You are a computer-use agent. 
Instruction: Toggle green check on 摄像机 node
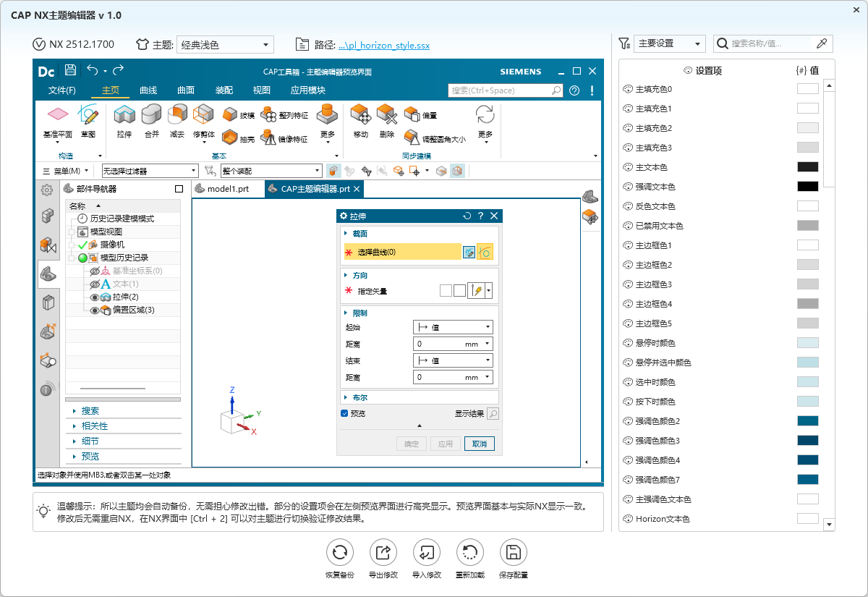click(82, 245)
